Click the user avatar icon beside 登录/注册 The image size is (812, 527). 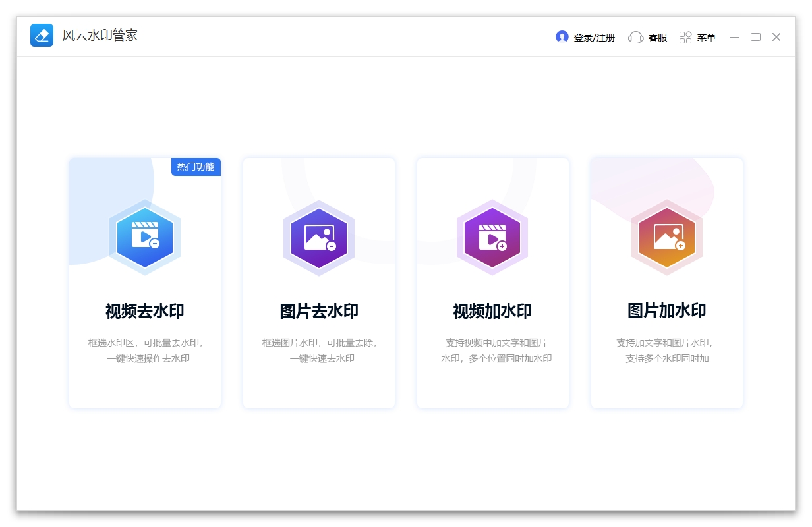[562, 37]
